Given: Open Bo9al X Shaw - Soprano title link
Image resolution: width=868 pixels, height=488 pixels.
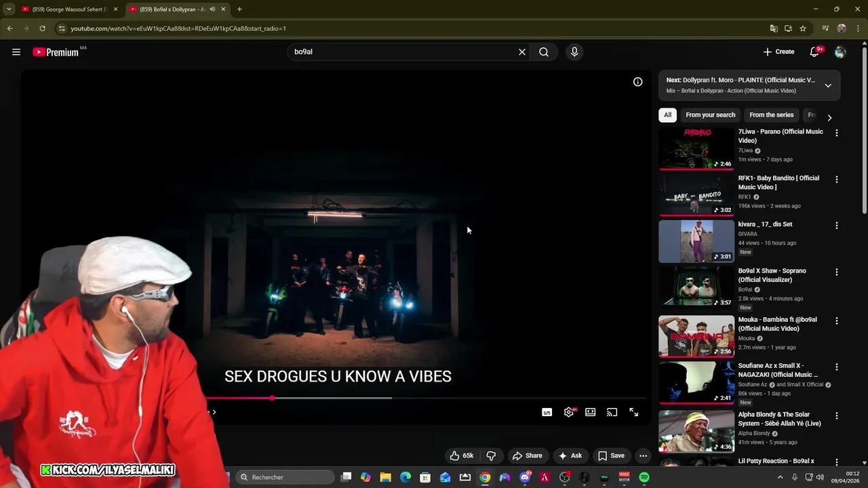Looking at the screenshot, I should pos(772,275).
